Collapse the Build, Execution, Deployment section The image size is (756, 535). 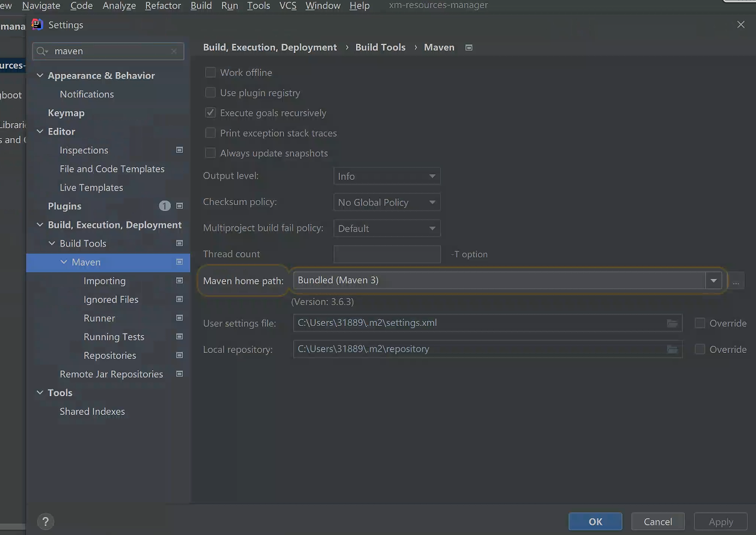coord(40,224)
